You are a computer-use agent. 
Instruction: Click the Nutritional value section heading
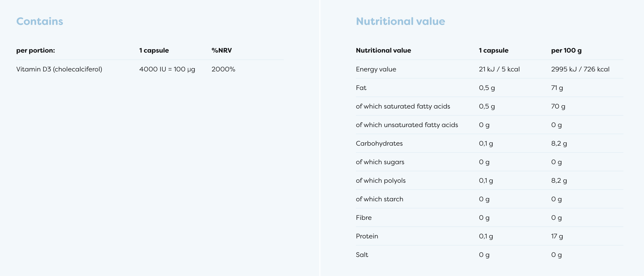(400, 21)
